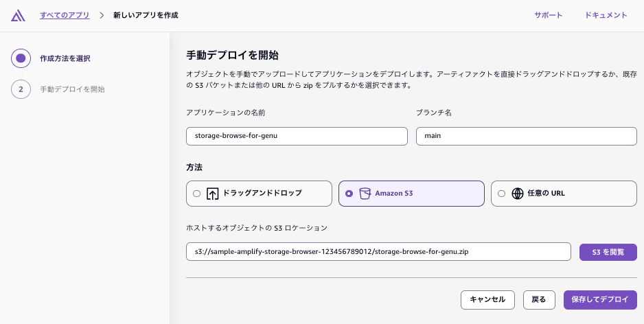
Task: Select the Amazon S3 radio button
Action: click(x=349, y=194)
